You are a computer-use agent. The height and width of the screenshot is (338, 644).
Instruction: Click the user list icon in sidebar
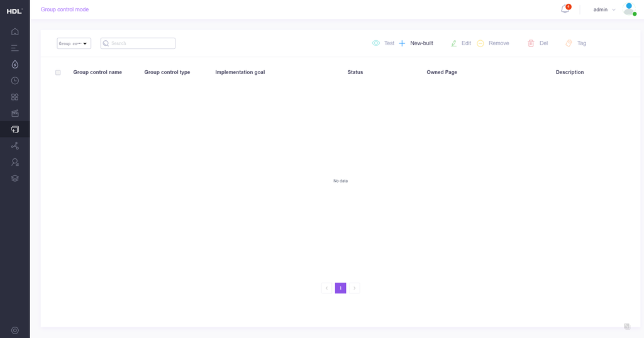pyautogui.click(x=14, y=162)
